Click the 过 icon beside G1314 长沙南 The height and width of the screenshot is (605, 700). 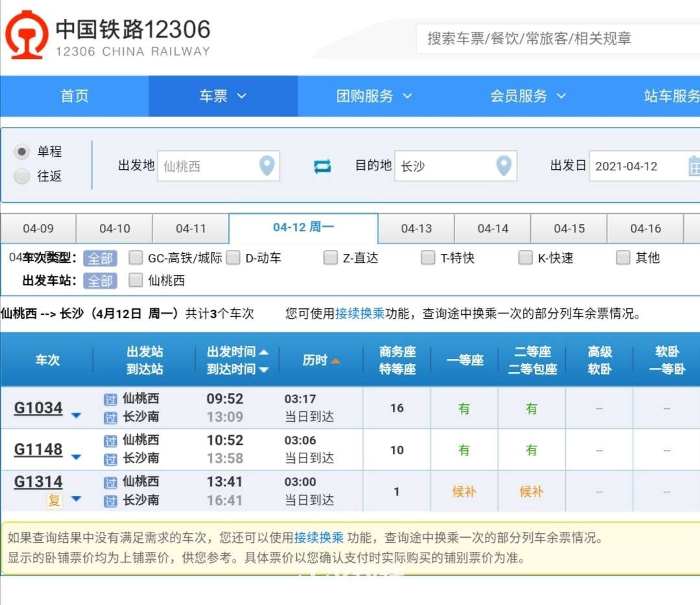tap(110, 501)
